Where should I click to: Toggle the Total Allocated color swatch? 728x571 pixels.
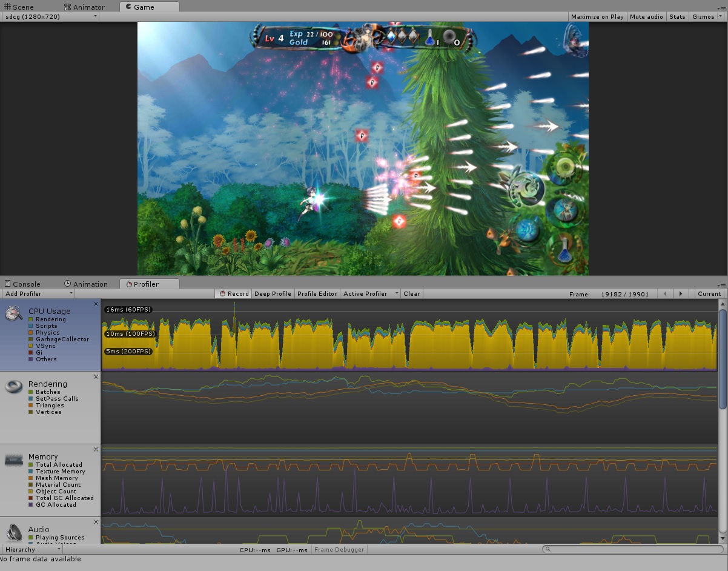(31, 465)
